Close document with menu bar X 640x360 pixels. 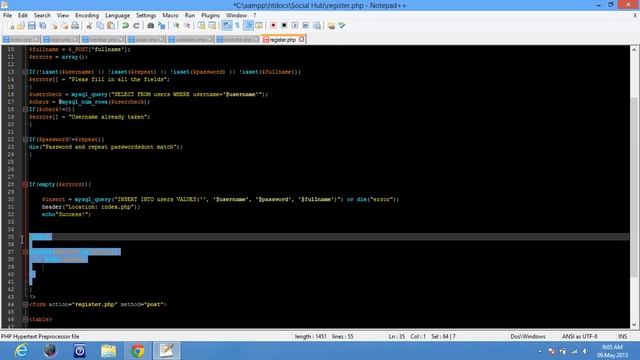[x=635, y=16]
